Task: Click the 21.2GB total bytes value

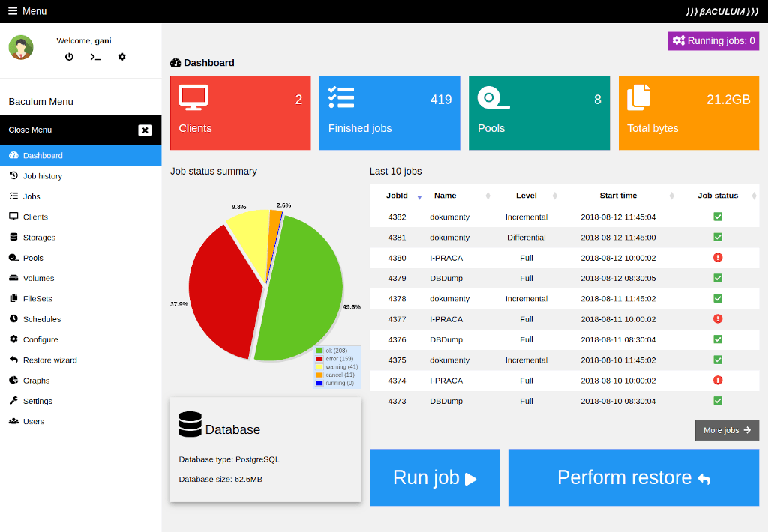Action: pyautogui.click(x=728, y=100)
